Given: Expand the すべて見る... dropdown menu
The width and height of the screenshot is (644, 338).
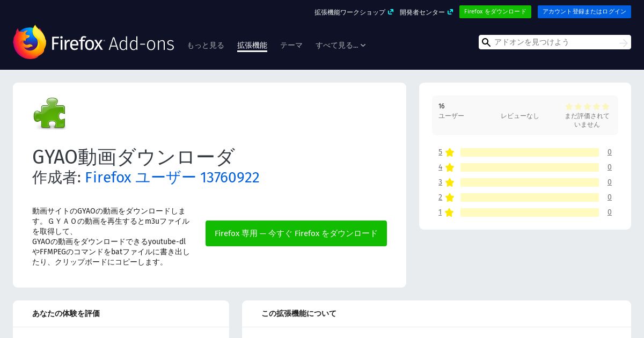Looking at the screenshot, I should point(341,46).
